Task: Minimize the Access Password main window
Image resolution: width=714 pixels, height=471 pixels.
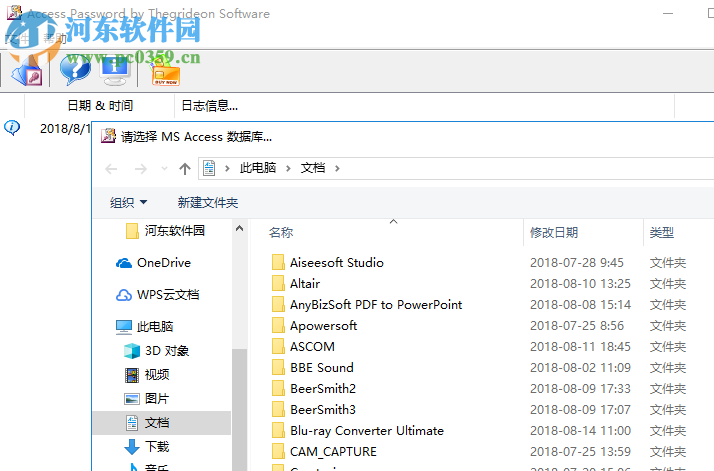Action: point(668,14)
